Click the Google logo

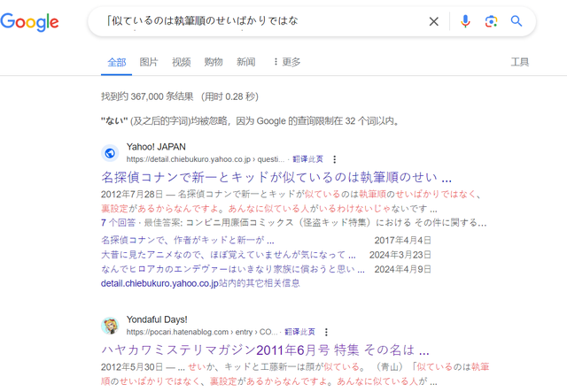tap(29, 21)
